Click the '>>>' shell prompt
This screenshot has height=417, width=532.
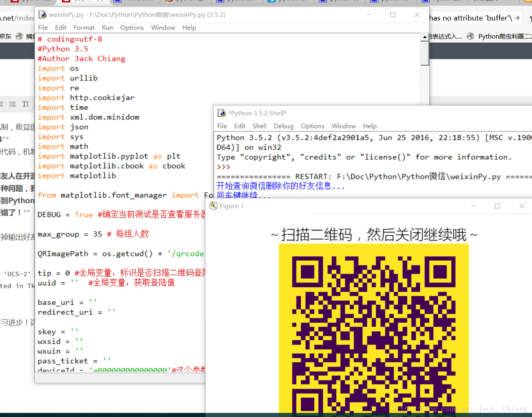223,167
